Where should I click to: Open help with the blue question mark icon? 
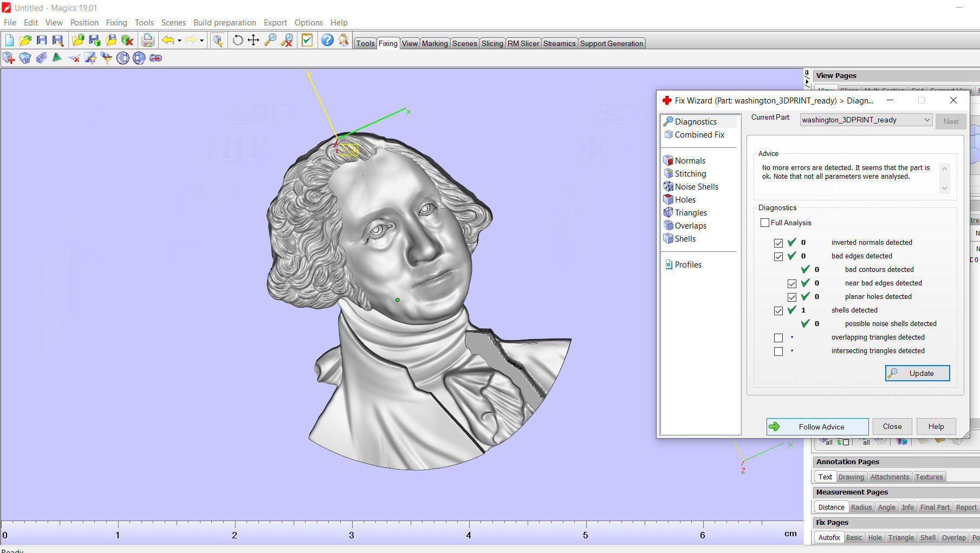[327, 40]
